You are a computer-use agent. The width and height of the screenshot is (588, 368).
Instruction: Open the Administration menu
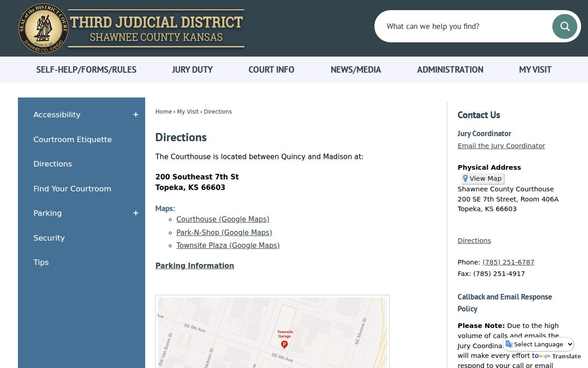(x=450, y=69)
